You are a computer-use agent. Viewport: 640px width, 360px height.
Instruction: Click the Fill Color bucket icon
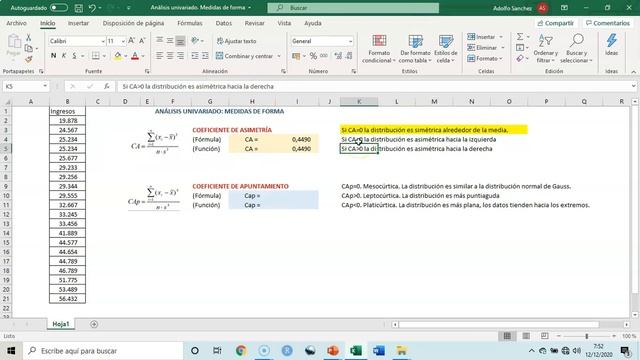point(118,56)
